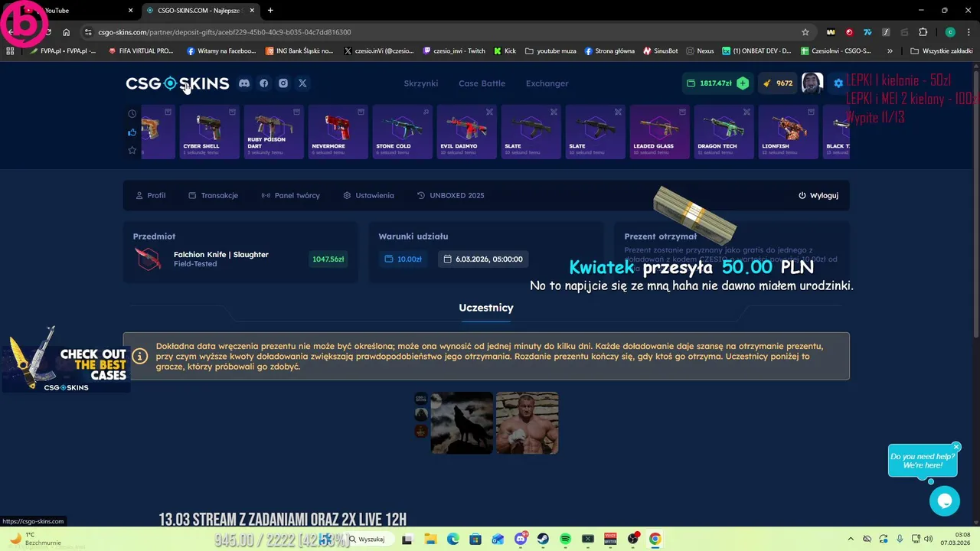Click the browser home button
This screenshot has width=980, height=551.
pyautogui.click(x=67, y=32)
